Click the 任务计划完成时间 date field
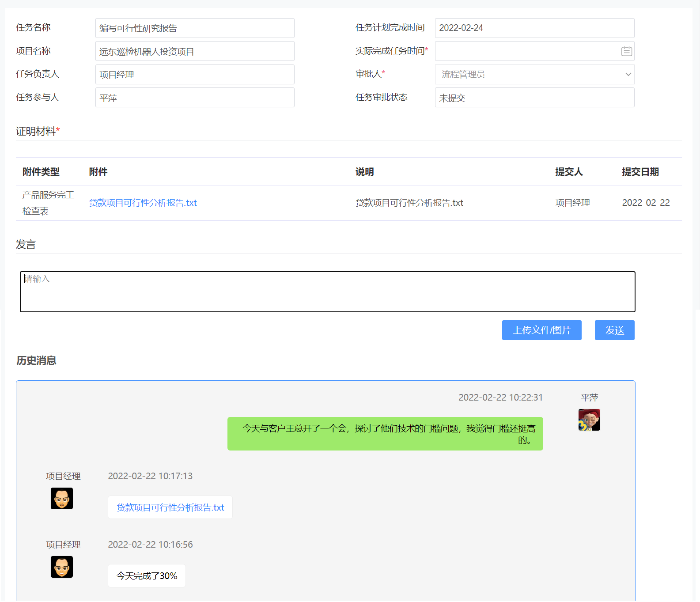Viewport: 700px width, 602px height. pyautogui.click(x=534, y=28)
